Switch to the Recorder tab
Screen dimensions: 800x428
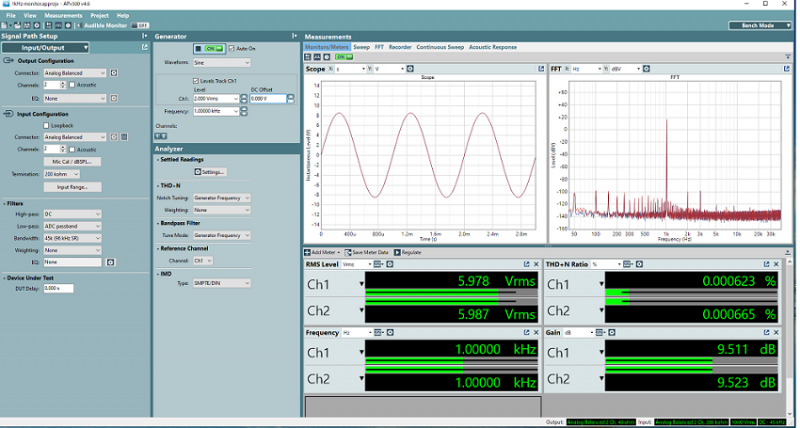[x=400, y=47]
